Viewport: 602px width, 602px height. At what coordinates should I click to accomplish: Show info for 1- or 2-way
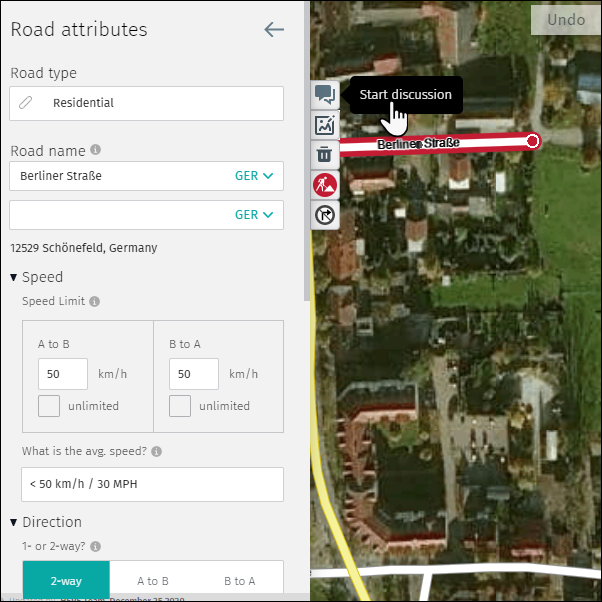pos(96,546)
